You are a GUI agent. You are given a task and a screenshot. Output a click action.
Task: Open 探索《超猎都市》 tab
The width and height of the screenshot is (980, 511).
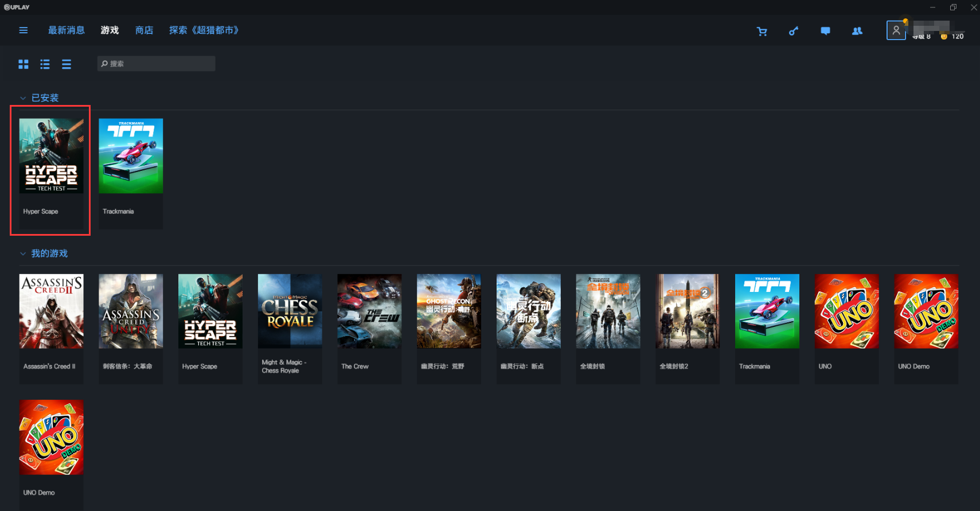[x=204, y=30]
